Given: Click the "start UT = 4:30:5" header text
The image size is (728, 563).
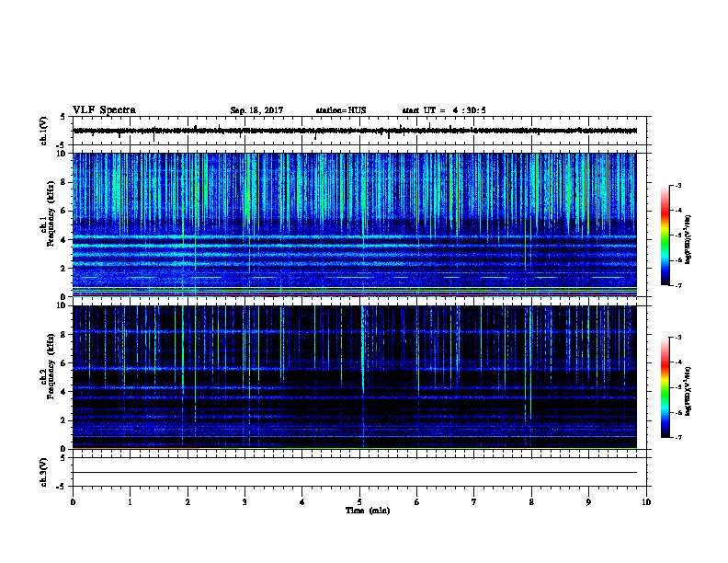Looking at the screenshot, I should coord(444,110).
